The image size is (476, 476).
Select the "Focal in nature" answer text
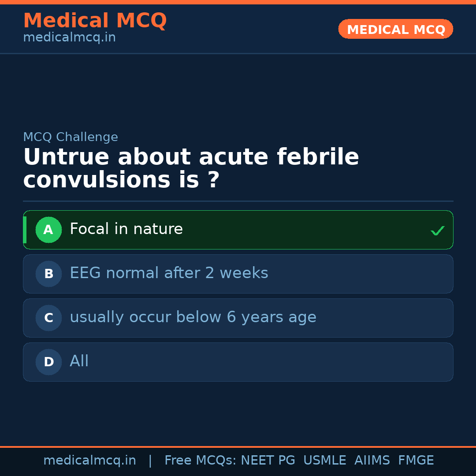coord(126,229)
